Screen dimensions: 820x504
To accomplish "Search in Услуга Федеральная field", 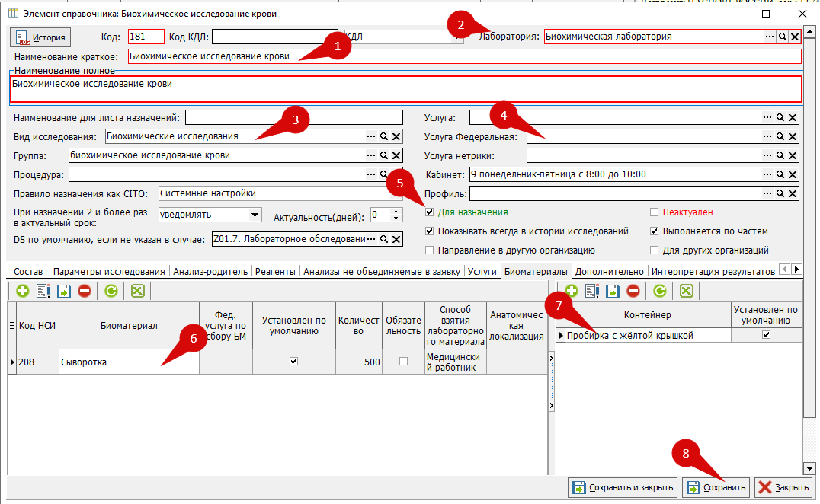I will pos(780,136).
